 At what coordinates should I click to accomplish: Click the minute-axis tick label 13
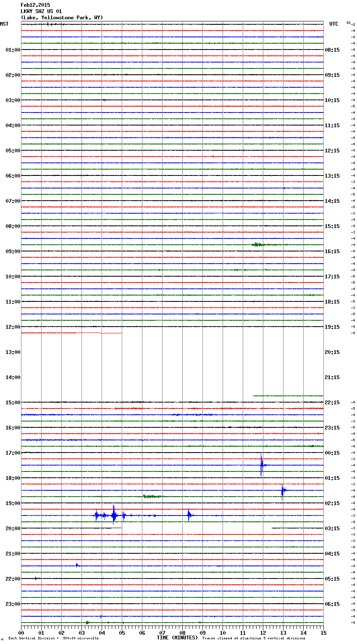283,633
